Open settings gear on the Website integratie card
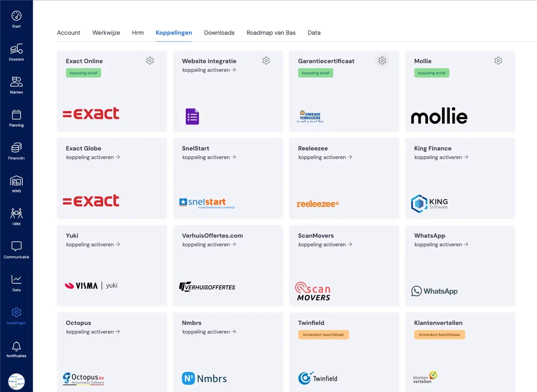This screenshot has width=537, height=392. coord(266,60)
